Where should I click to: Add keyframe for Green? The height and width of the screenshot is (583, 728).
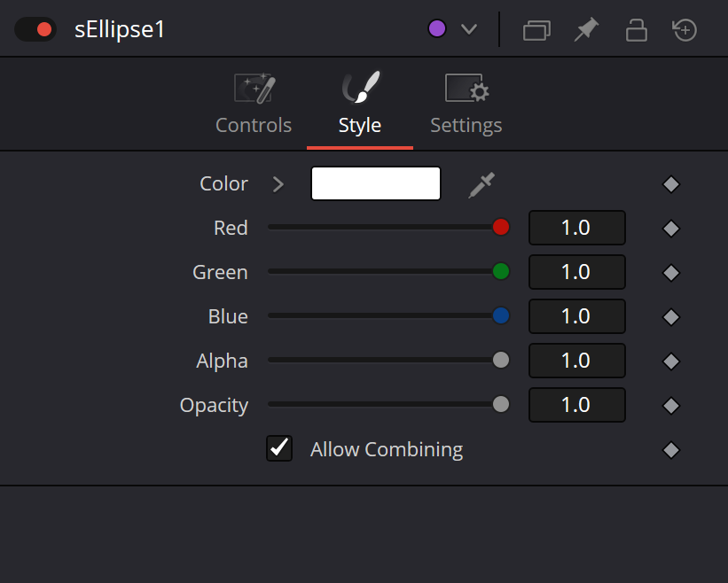tap(671, 273)
